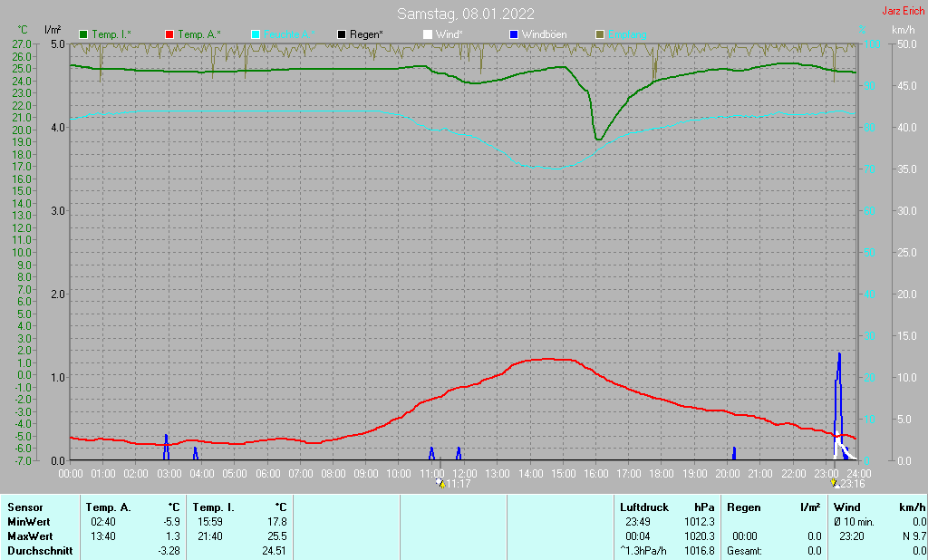The width and height of the screenshot is (928, 560).
Task: Select the black Regen legend square
Action: [342, 34]
